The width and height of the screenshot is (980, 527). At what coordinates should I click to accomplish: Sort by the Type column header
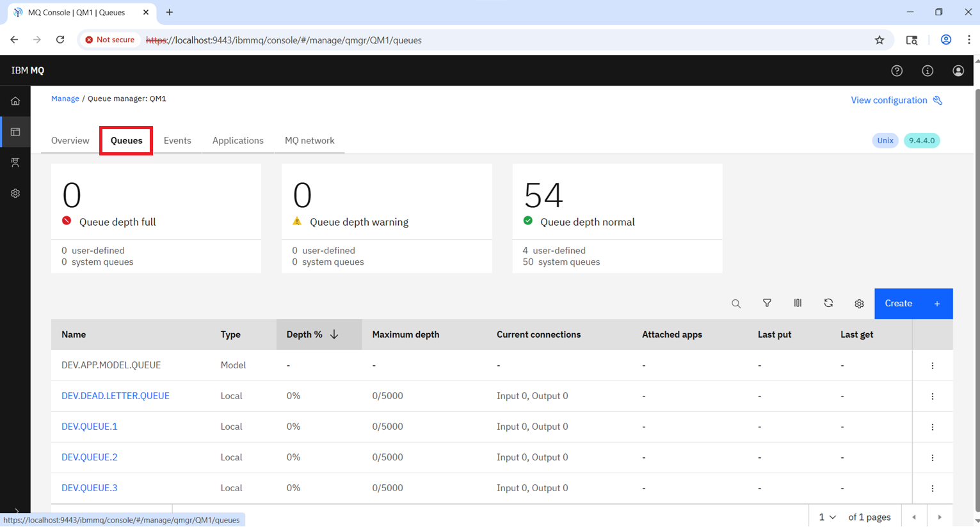(x=230, y=334)
